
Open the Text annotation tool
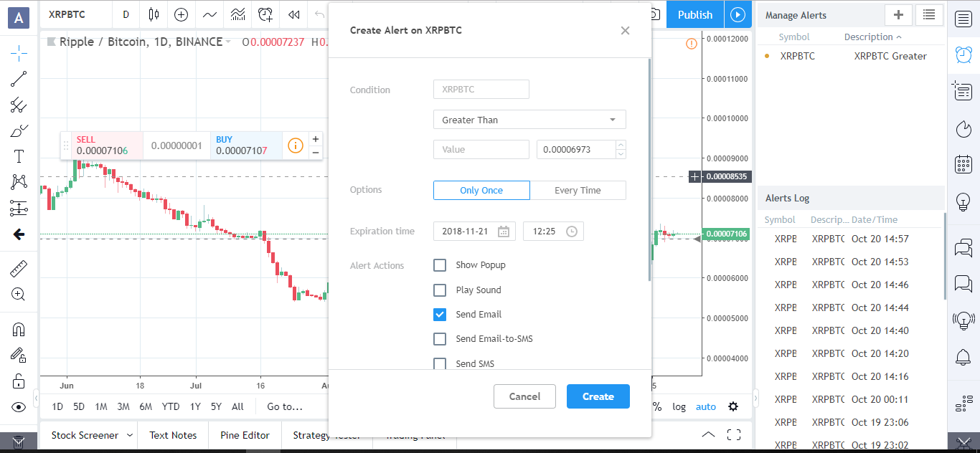19,156
